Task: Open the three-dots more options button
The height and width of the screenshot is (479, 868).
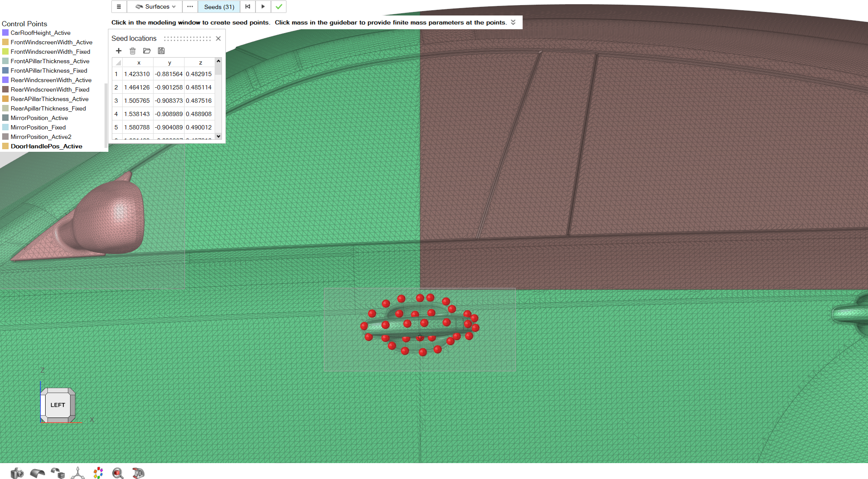Action: click(190, 6)
